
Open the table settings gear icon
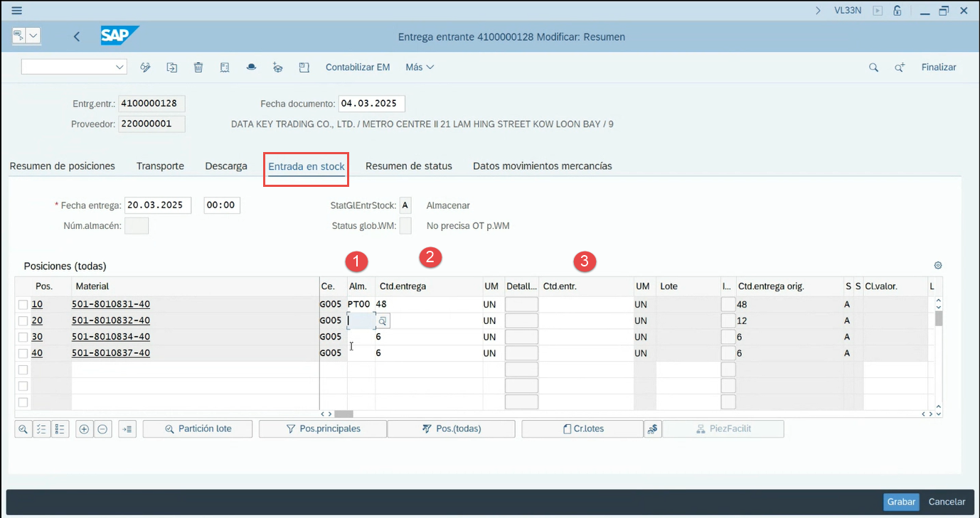coord(938,266)
